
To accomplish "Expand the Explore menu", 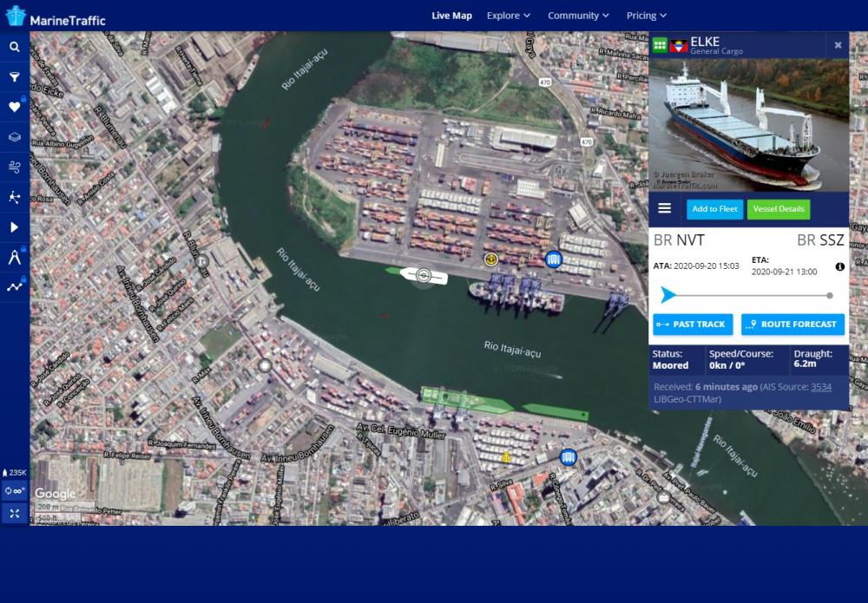I will point(508,16).
